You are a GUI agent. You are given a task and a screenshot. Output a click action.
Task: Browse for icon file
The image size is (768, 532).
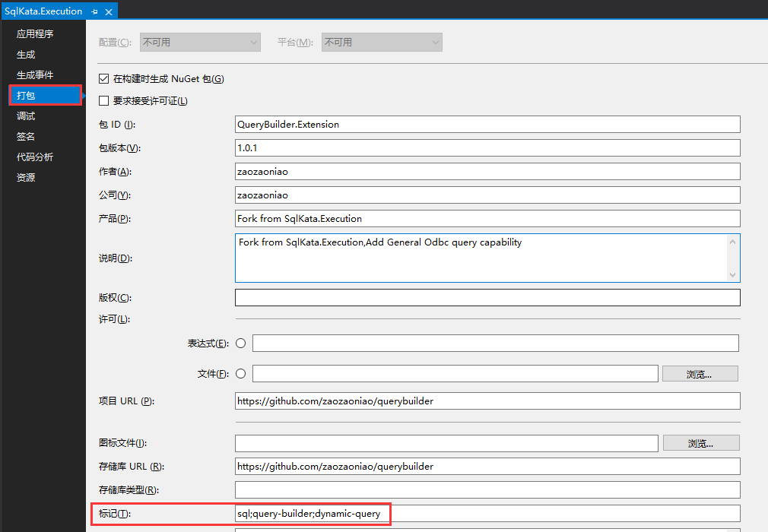[701, 443]
